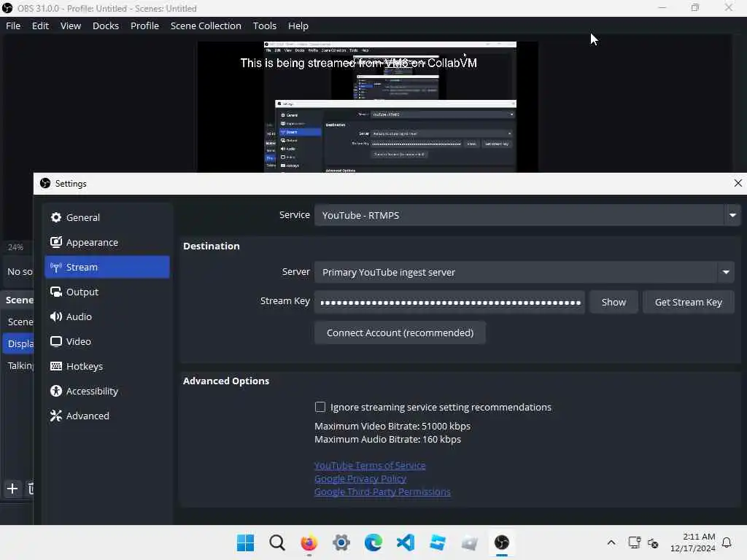The width and height of the screenshot is (747, 560).
Task: Launch Firefox from taskbar
Action: point(309,542)
